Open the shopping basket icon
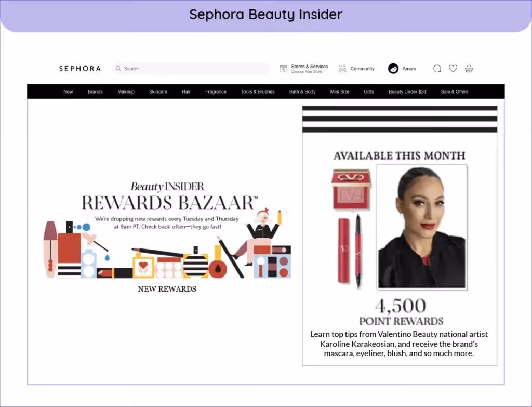This screenshot has height=407, width=532. [469, 69]
